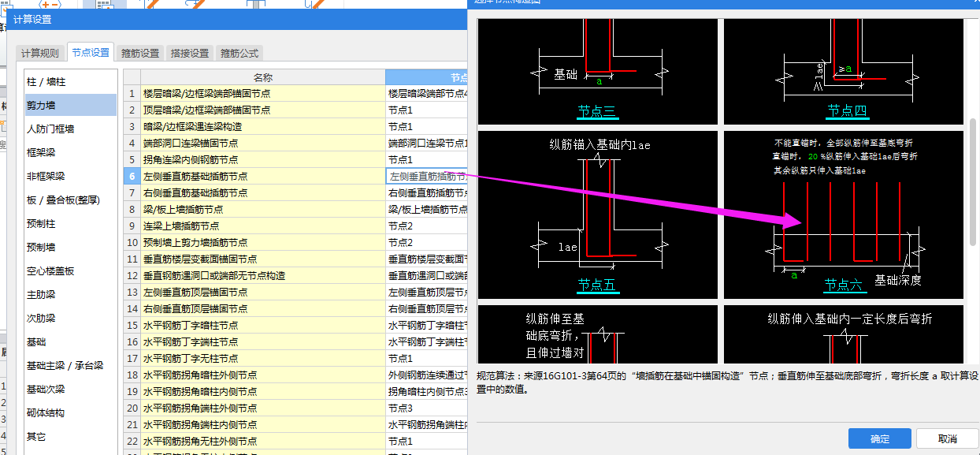Screen dimensions: 980x455
Task: Switch to the 节点设置 tab
Action: [91, 52]
